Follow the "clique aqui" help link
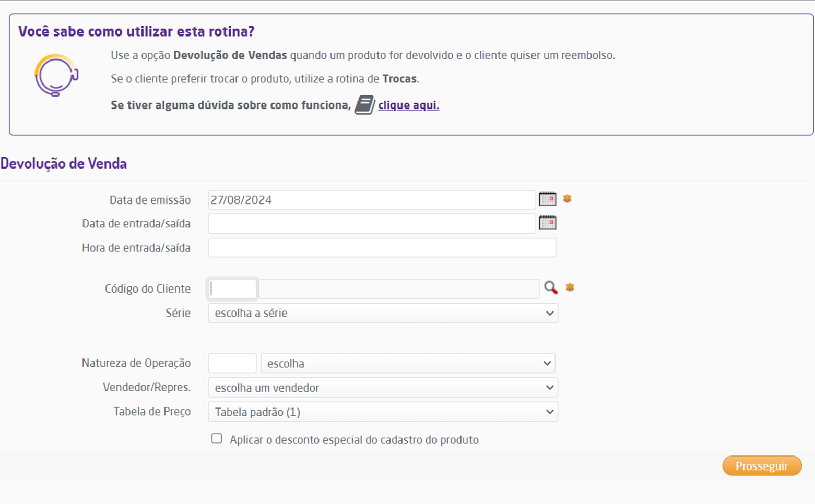Image resolution: width=815 pixels, height=504 pixels. 408,105
